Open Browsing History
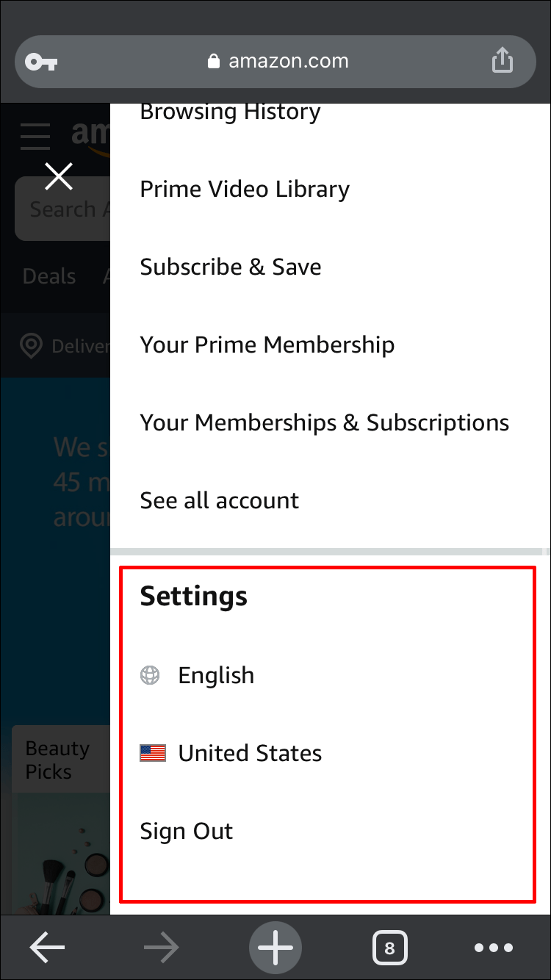Viewport: 551px width, 980px height. coord(230,112)
